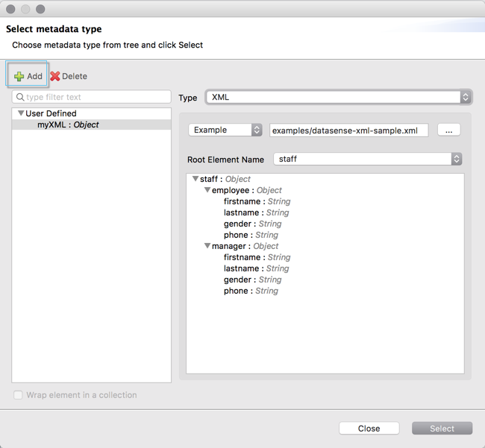Select employee gender String field
This screenshot has height=448, width=485.
pos(252,224)
